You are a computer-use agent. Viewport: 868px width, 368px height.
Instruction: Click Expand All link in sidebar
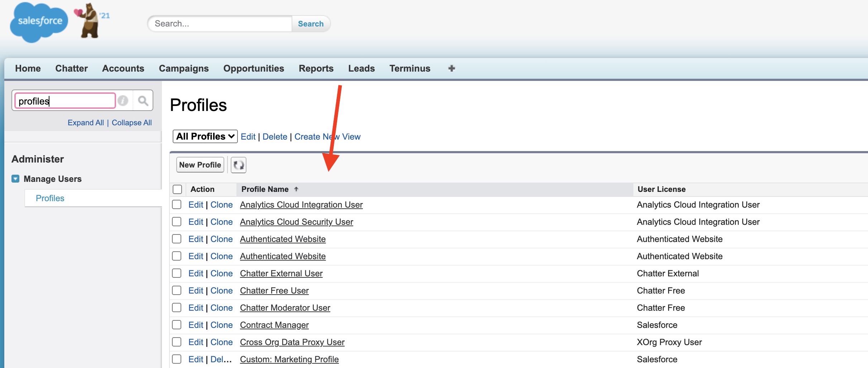86,123
